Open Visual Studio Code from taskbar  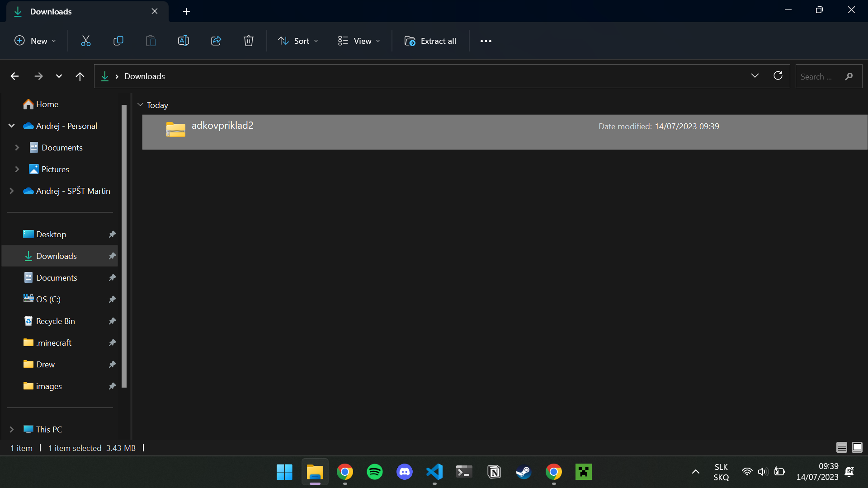pyautogui.click(x=434, y=472)
